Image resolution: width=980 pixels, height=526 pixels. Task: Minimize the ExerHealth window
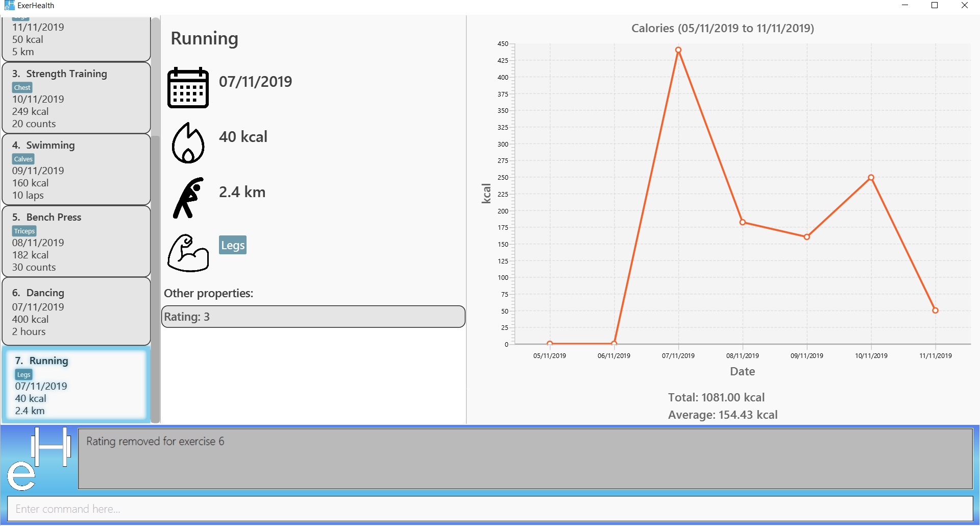[x=905, y=6]
